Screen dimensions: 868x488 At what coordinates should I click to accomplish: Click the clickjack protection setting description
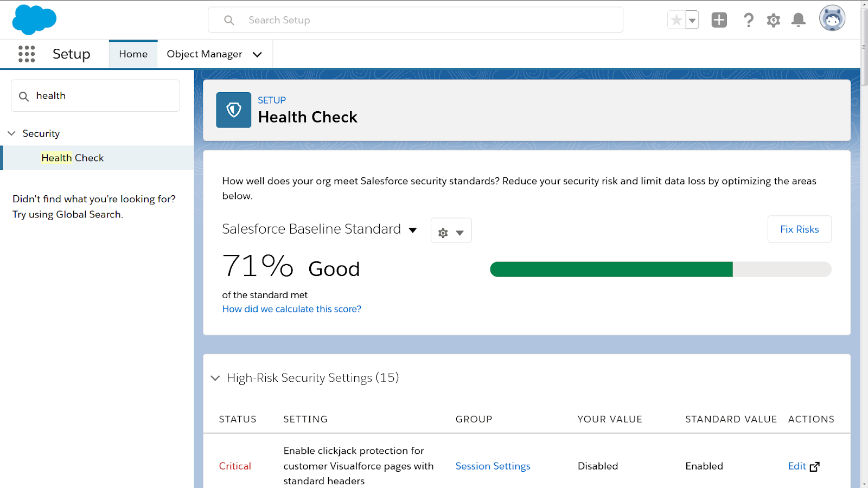[x=359, y=466]
